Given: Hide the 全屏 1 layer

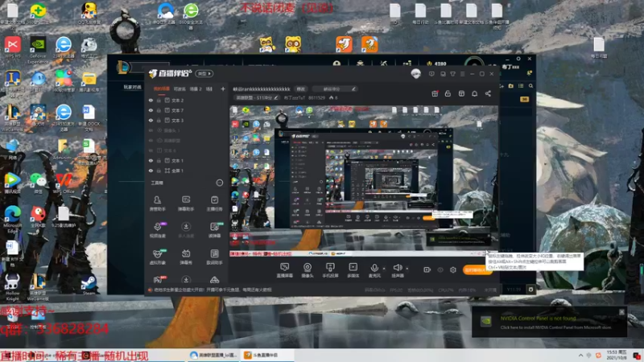Looking at the screenshot, I should (151, 171).
